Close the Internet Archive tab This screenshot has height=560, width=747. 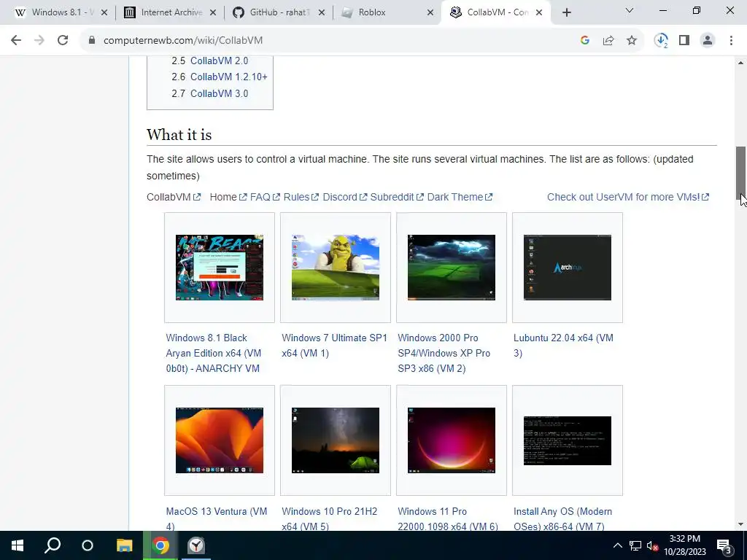click(x=213, y=13)
